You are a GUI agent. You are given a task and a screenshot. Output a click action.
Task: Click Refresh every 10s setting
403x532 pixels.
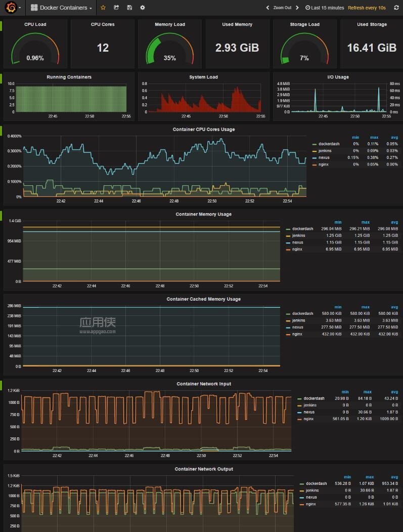[x=367, y=8]
